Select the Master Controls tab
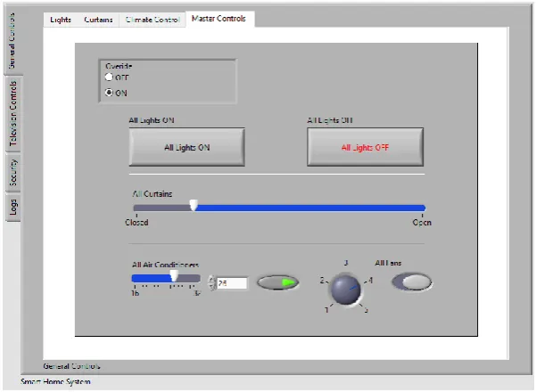Image resolution: width=536 pixels, height=392 pixels. point(219,19)
